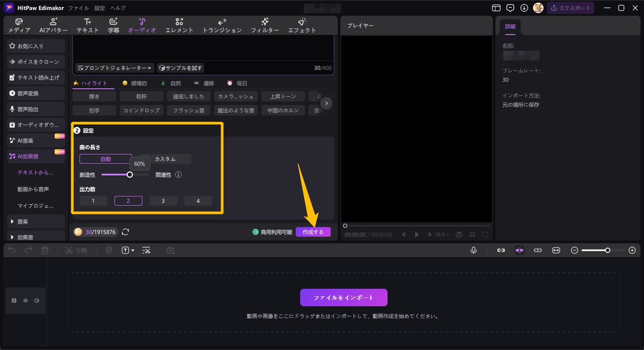Image resolution: width=644 pixels, height=350 pixels.
Task: Select 動画から音声 sub-item
Action: point(33,189)
